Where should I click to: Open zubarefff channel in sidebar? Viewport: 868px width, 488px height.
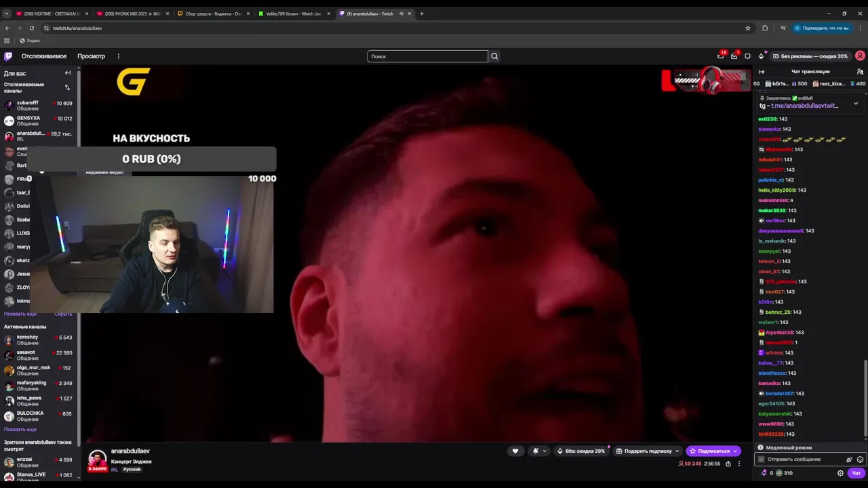[x=39, y=106]
